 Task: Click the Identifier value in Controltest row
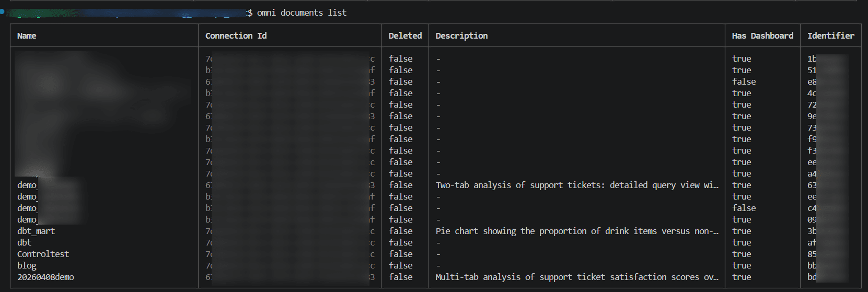[812, 254]
